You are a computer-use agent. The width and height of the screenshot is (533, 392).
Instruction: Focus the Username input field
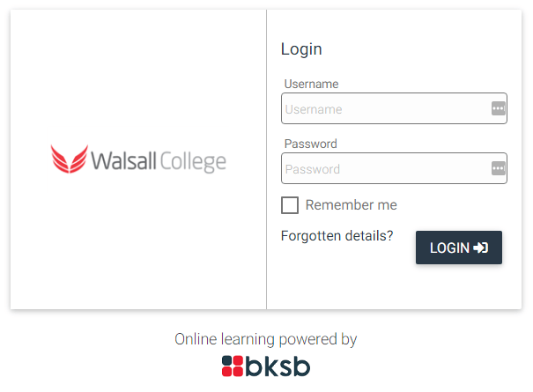(385, 109)
